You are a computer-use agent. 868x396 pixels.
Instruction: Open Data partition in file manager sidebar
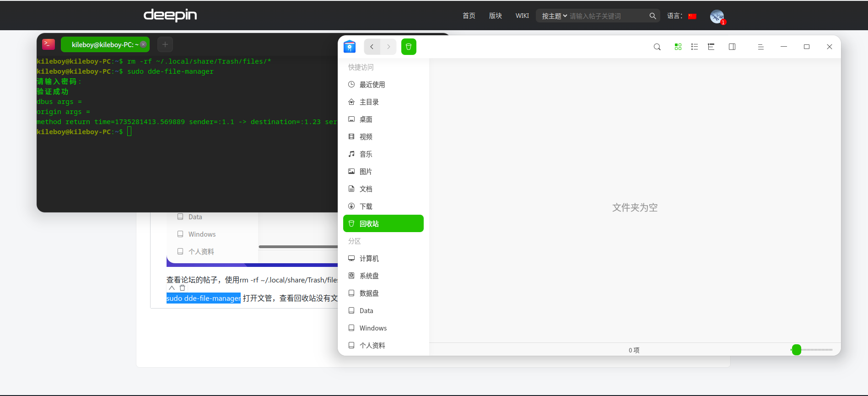pos(383,310)
